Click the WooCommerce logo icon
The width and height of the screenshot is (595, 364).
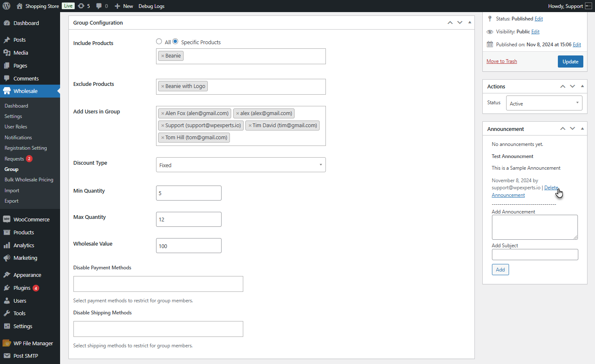[x=7, y=219]
